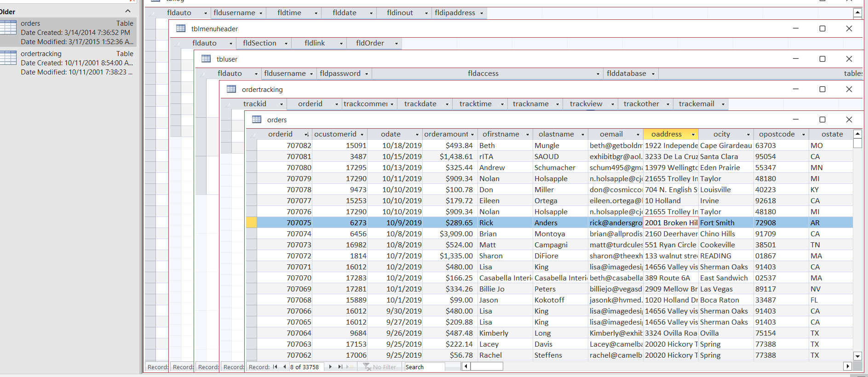Click the ocity column header

721,134
